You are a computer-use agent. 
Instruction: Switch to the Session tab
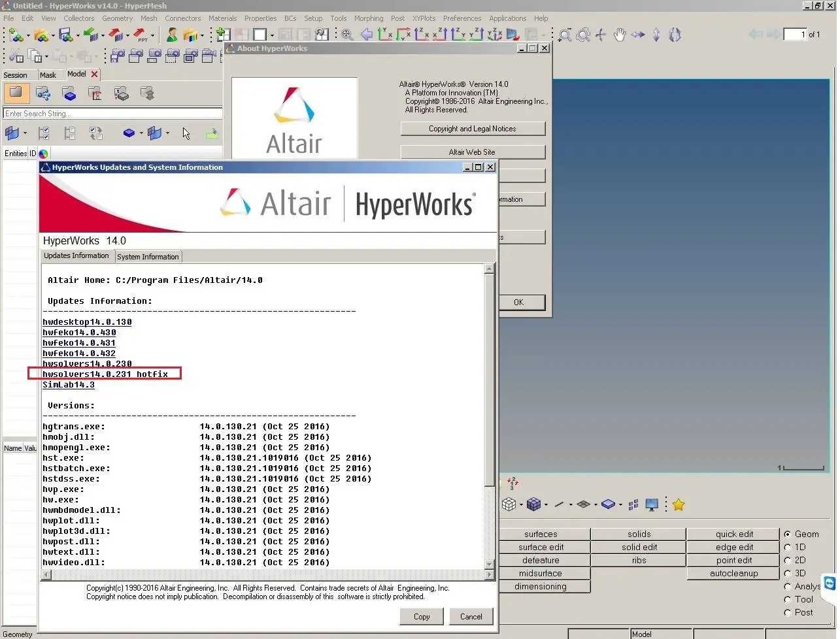(15, 75)
